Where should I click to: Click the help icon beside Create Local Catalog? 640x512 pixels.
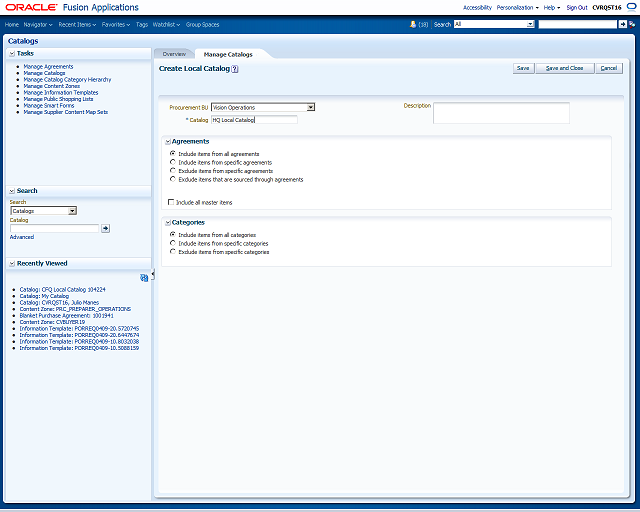(x=235, y=69)
